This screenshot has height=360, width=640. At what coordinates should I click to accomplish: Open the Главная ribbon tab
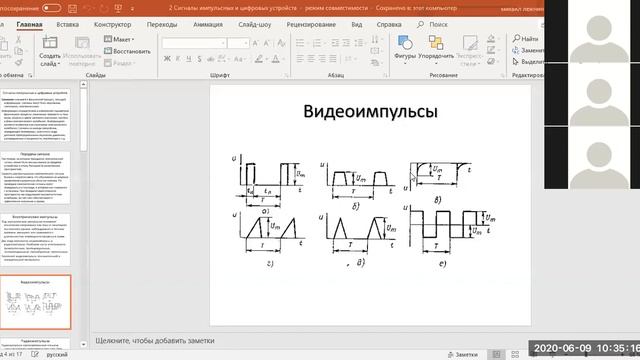pyautogui.click(x=29, y=24)
